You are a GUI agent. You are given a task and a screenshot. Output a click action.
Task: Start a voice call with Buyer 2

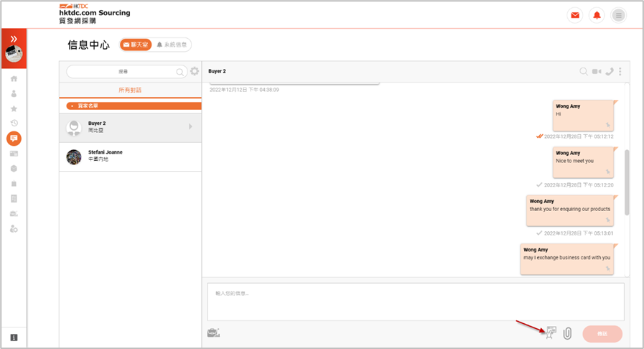(x=610, y=72)
